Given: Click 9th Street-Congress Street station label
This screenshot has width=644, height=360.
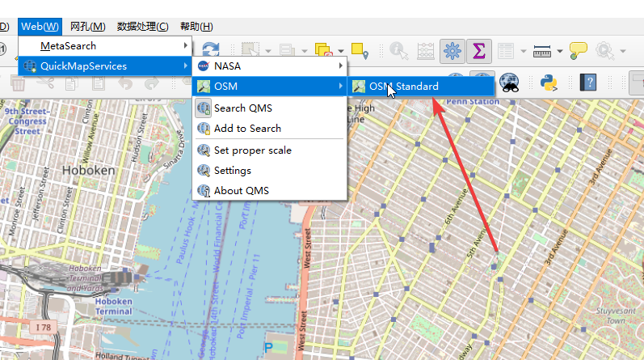Looking at the screenshot, I should (27, 121).
